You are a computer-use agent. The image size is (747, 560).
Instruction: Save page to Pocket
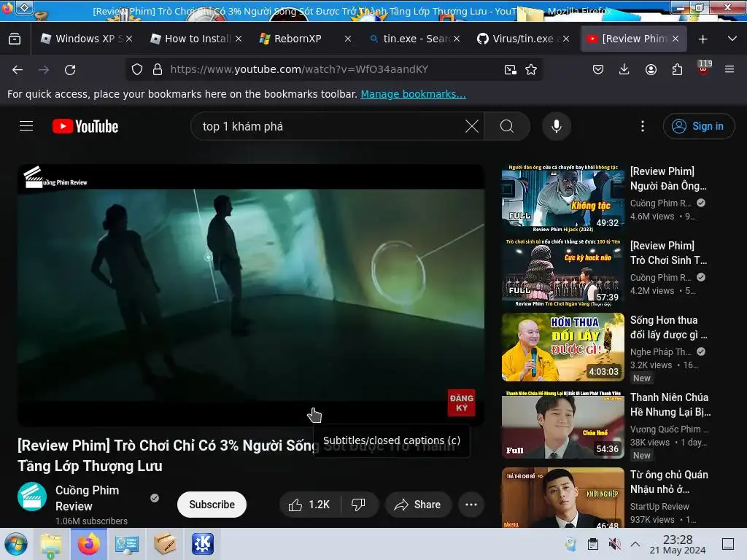pos(598,69)
